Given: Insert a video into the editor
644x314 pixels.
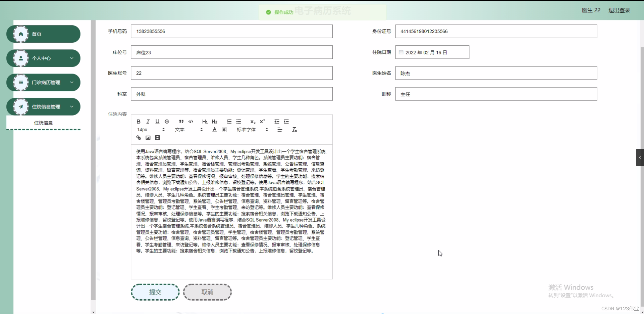Looking at the screenshot, I should (x=157, y=138).
